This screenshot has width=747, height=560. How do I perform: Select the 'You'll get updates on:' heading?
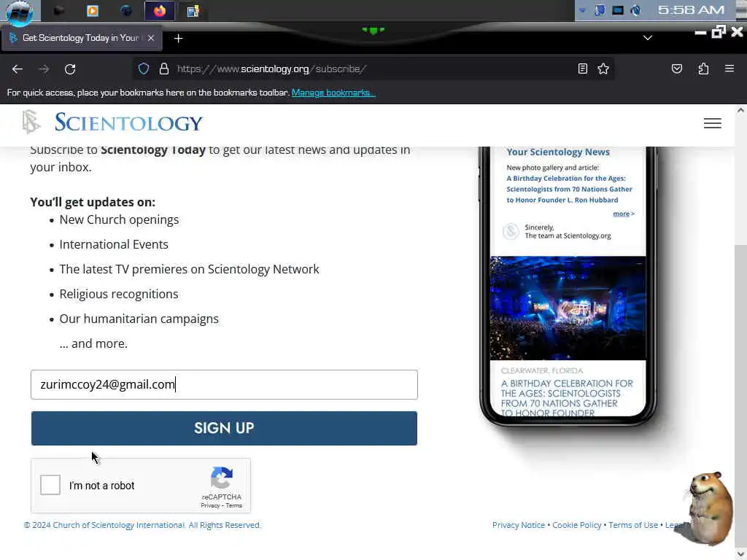93,202
